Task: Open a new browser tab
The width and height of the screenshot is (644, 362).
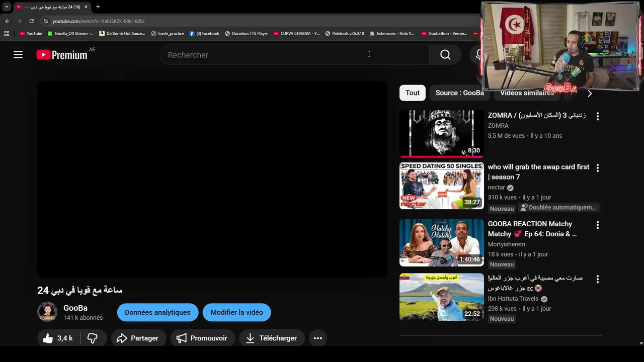Action: click(98, 7)
